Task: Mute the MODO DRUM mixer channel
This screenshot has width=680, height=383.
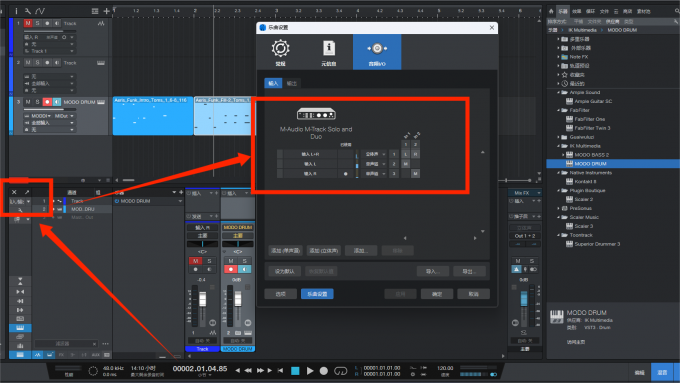Action: click(231, 261)
